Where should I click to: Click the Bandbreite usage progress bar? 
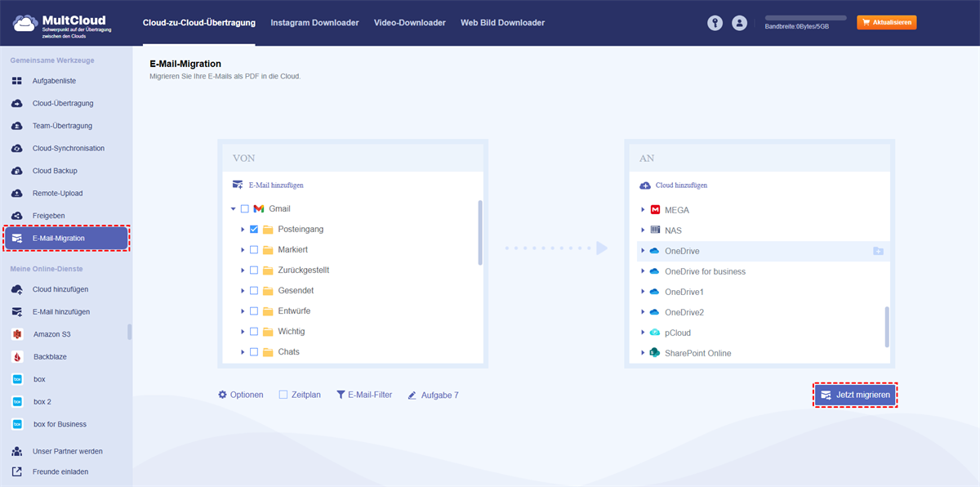point(805,18)
